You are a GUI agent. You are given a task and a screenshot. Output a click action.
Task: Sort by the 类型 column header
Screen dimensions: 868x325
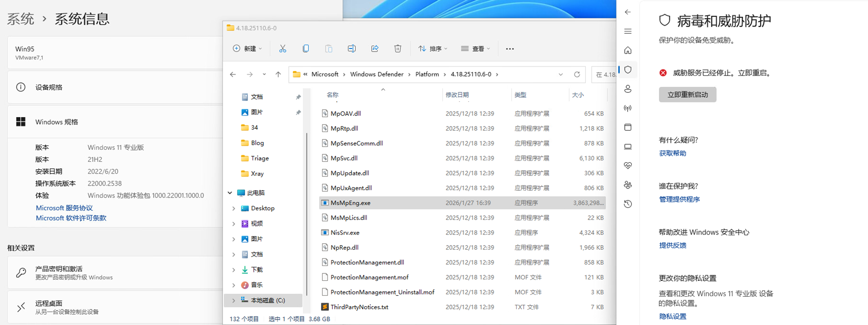520,95
